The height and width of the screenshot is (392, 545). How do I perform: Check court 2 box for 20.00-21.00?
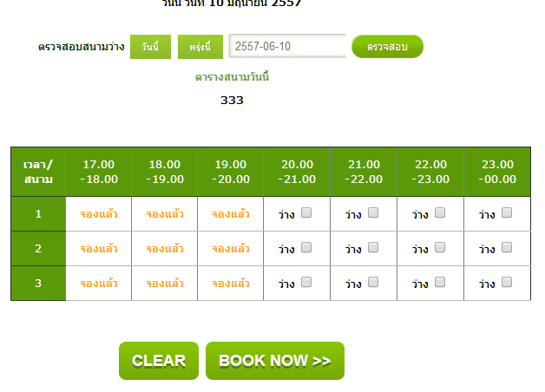pyautogui.click(x=306, y=247)
